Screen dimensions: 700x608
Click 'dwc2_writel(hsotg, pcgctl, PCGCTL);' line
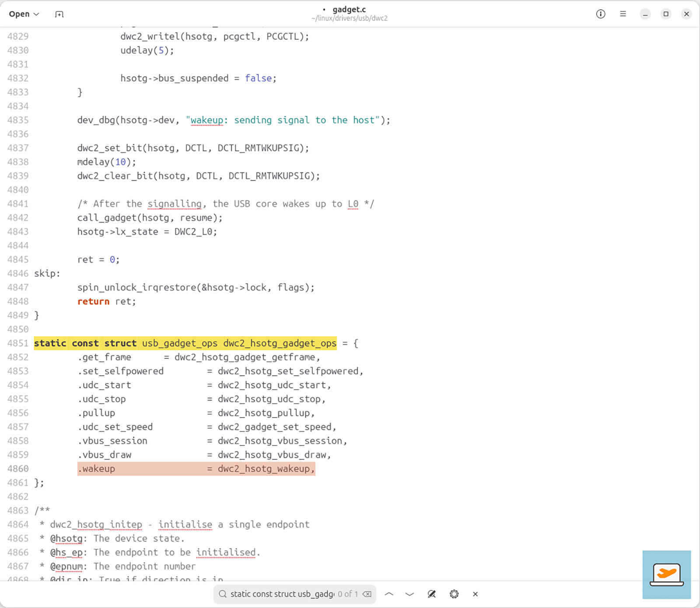pyautogui.click(x=215, y=36)
